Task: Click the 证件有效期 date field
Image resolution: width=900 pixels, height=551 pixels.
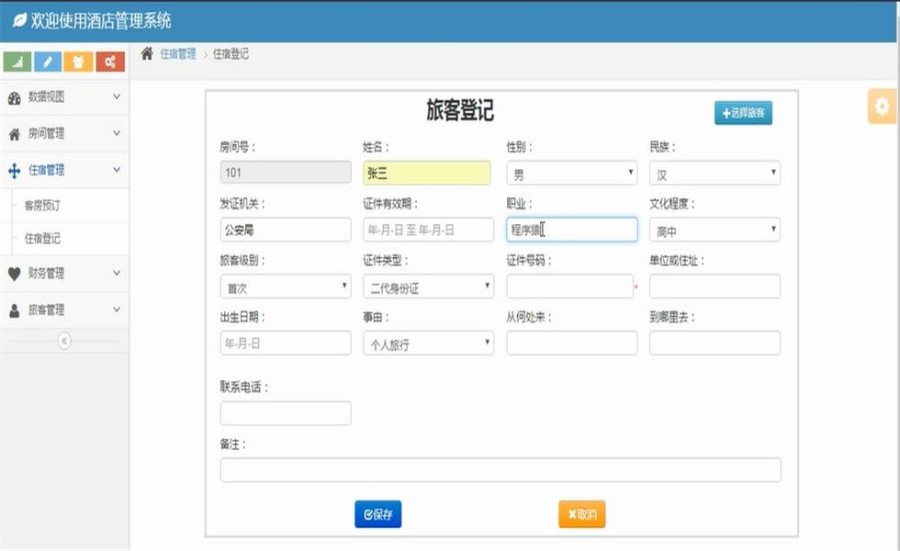Action: 428,230
